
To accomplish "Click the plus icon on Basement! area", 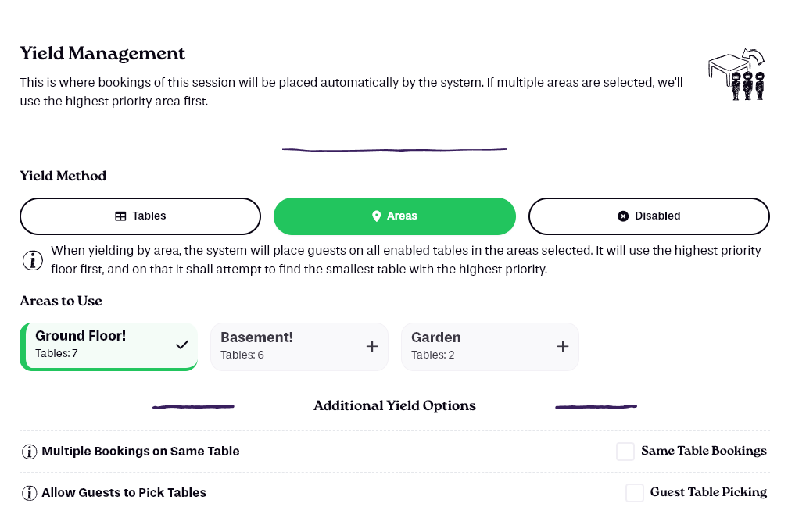I will [x=372, y=346].
